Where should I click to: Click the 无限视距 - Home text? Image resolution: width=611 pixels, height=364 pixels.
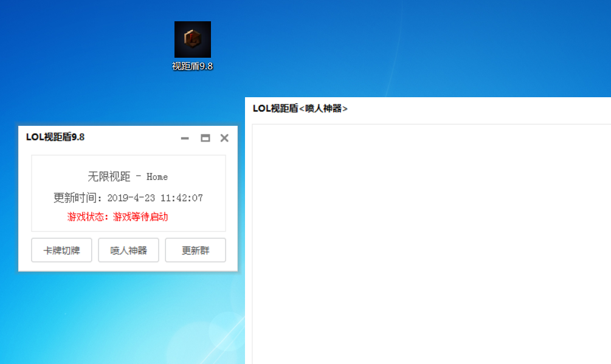click(128, 176)
